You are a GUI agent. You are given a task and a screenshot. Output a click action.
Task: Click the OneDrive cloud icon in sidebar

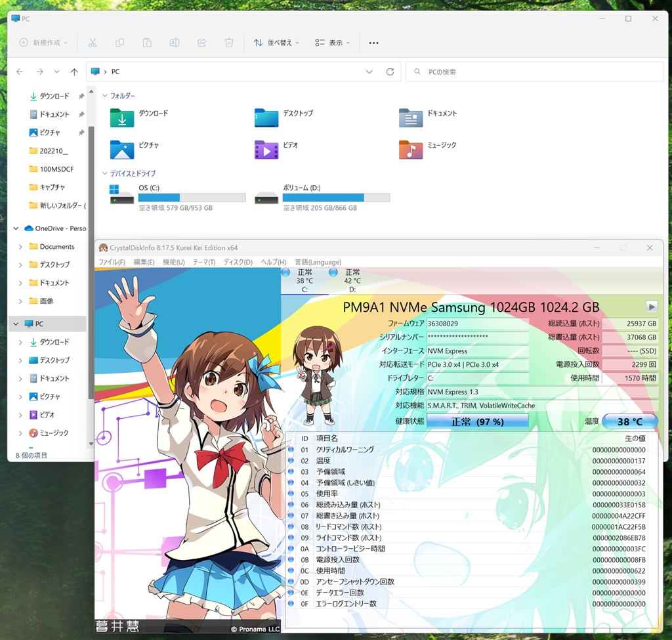pos(29,228)
